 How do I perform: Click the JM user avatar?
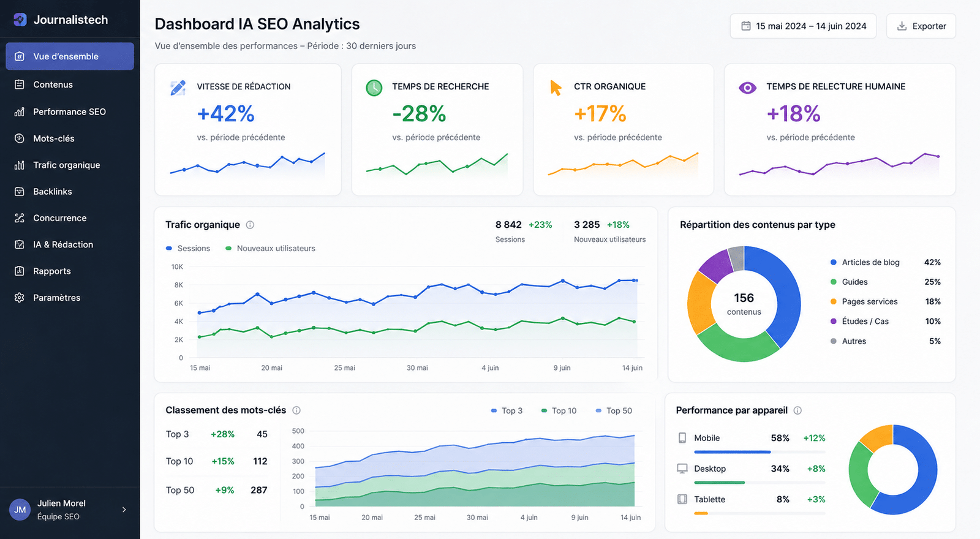(20, 510)
